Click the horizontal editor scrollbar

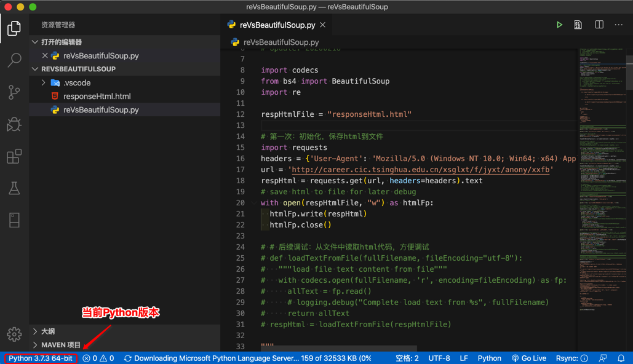tap(339, 348)
